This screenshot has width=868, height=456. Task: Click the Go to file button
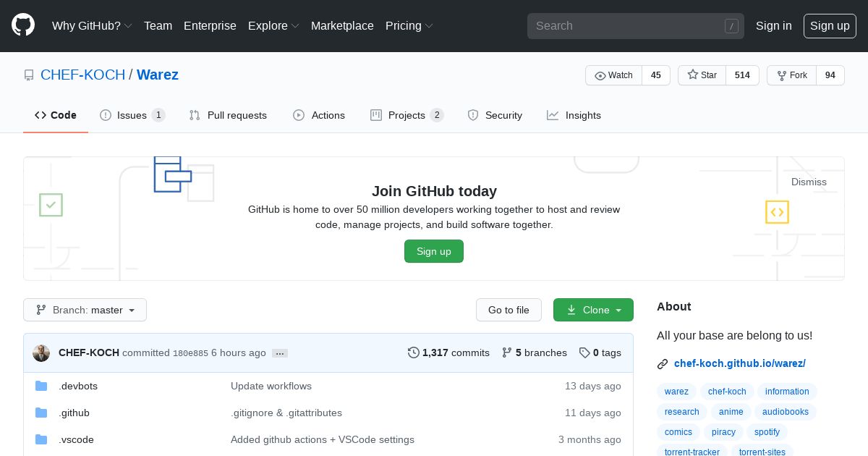[509, 310]
